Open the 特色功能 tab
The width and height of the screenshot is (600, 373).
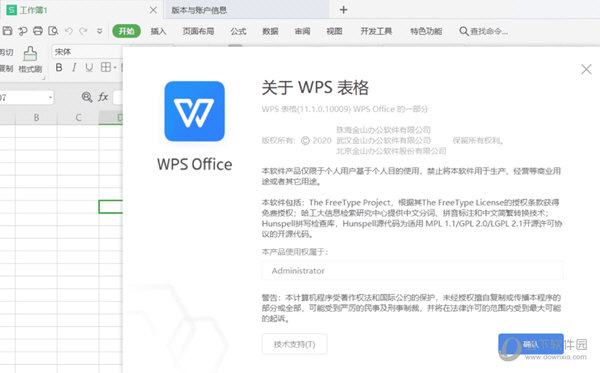click(426, 31)
